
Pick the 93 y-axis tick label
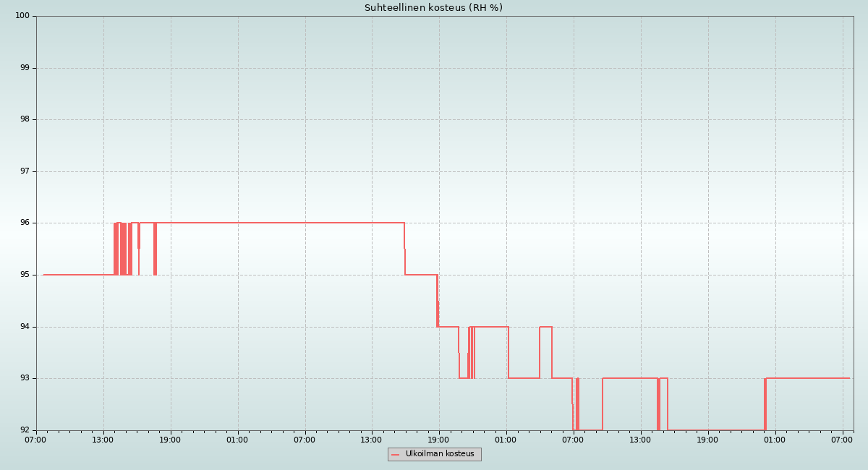coord(24,378)
